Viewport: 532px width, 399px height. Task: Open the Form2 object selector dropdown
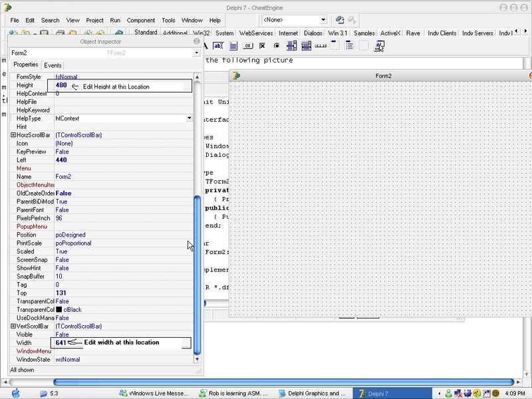pos(196,53)
